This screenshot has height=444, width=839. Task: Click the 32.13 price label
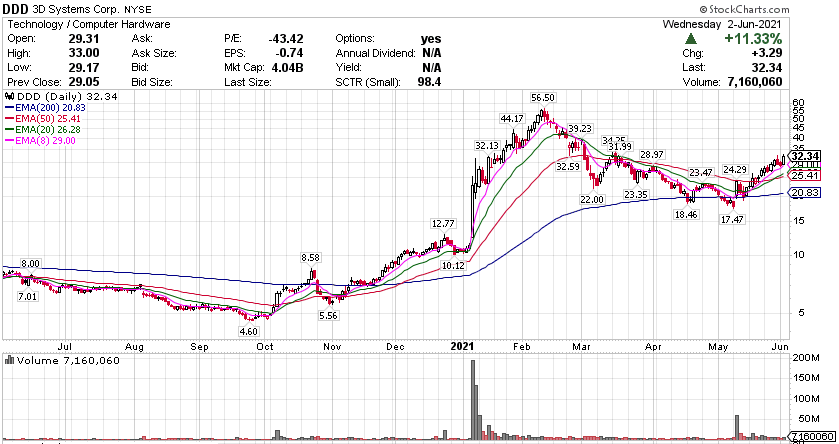[x=486, y=145]
